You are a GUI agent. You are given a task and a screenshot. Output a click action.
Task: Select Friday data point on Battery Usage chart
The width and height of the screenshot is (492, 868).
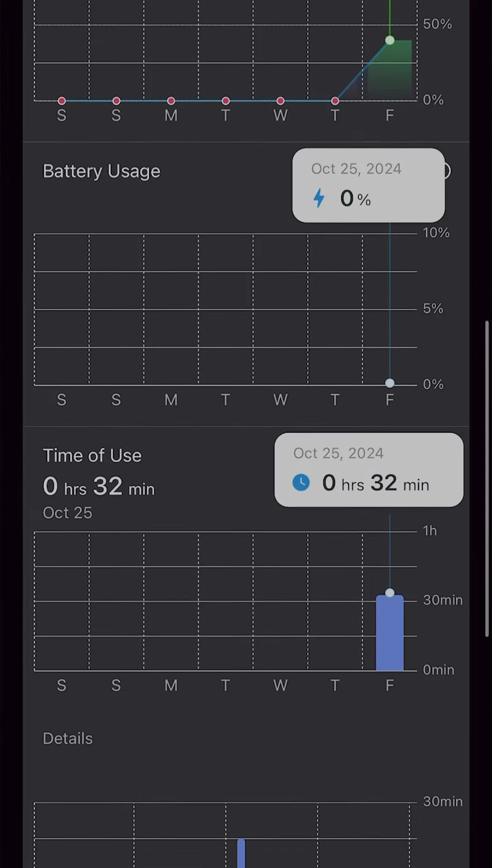click(x=390, y=383)
